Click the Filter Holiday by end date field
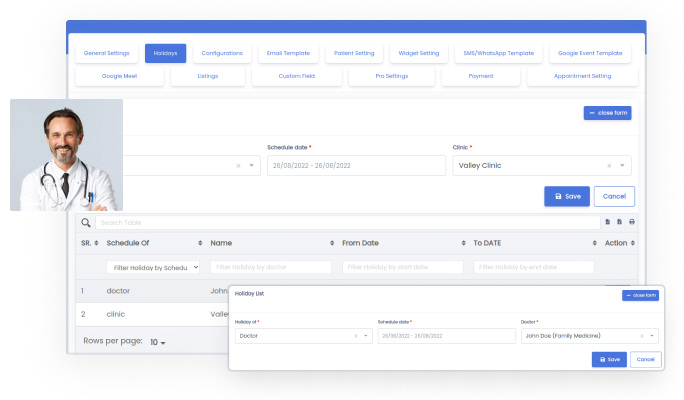The width and height of the screenshot is (684, 400). click(534, 267)
